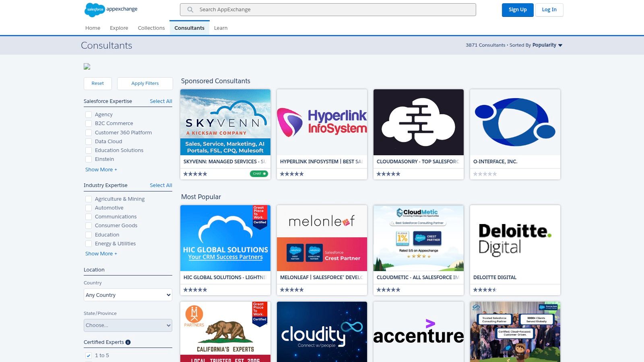Enable the Agency expertise checkbox
The height and width of the screenshot is (362, 644).
pyautogui.click(x=89, y=114)
